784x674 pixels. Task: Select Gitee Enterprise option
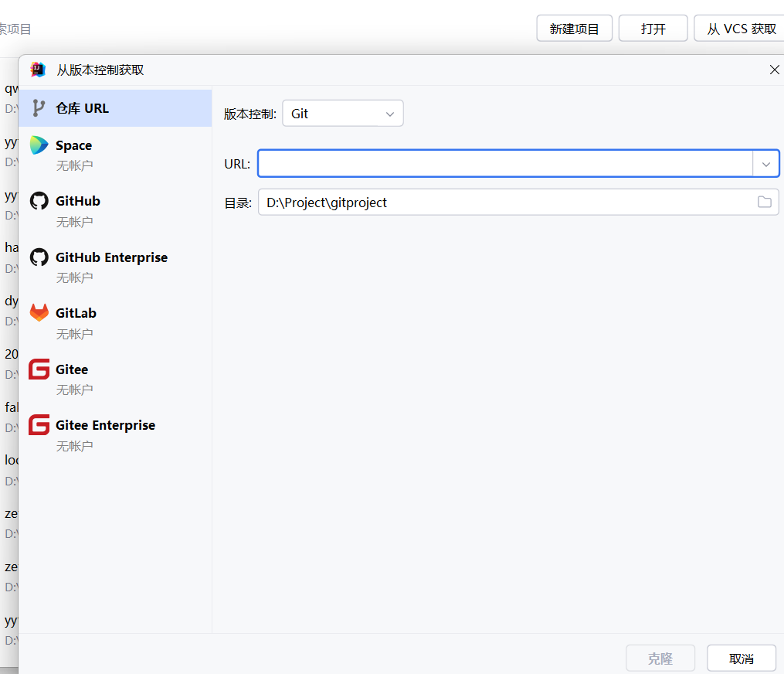pos(115,435)
